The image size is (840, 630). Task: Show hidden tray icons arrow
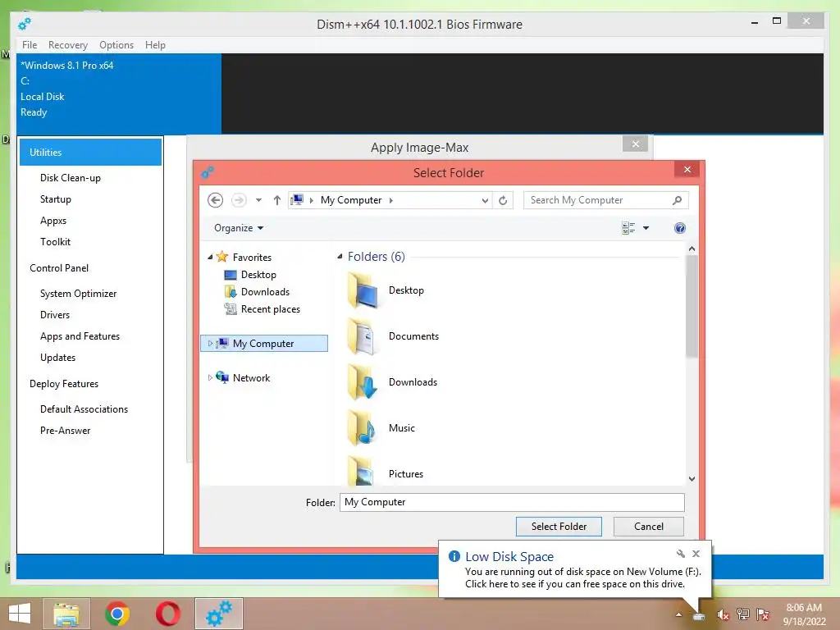678,615
